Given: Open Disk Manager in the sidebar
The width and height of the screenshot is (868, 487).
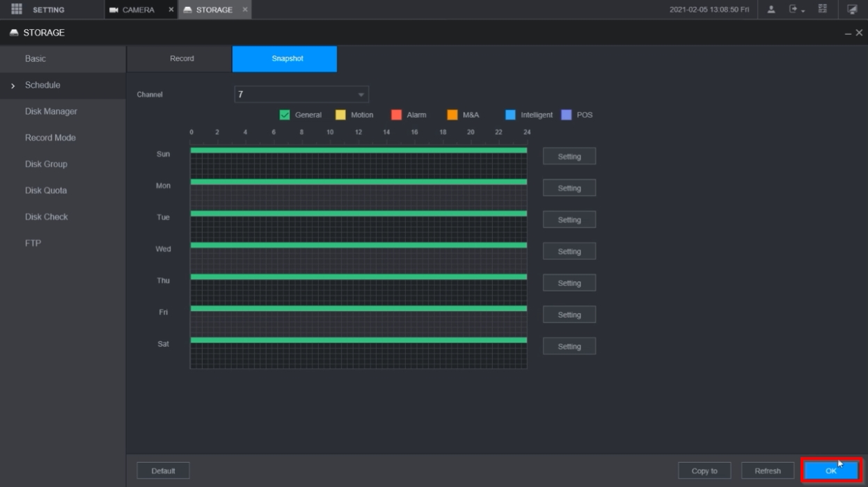Looking at the screenshot, I should coord(51,111).
